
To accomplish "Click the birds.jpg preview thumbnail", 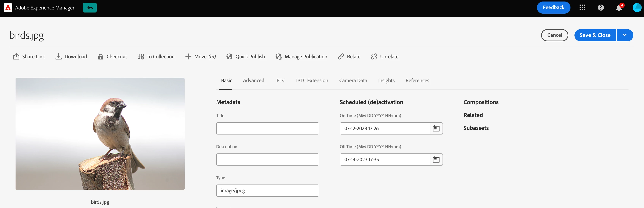I will tap(100, 134).
